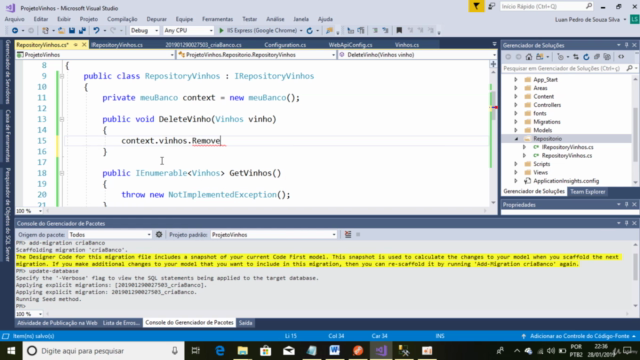Viewport: 640px width, 360px height.
Task: Select RepositoryVinhos.cs in Solution Explorer
Action: click(567, 156)
